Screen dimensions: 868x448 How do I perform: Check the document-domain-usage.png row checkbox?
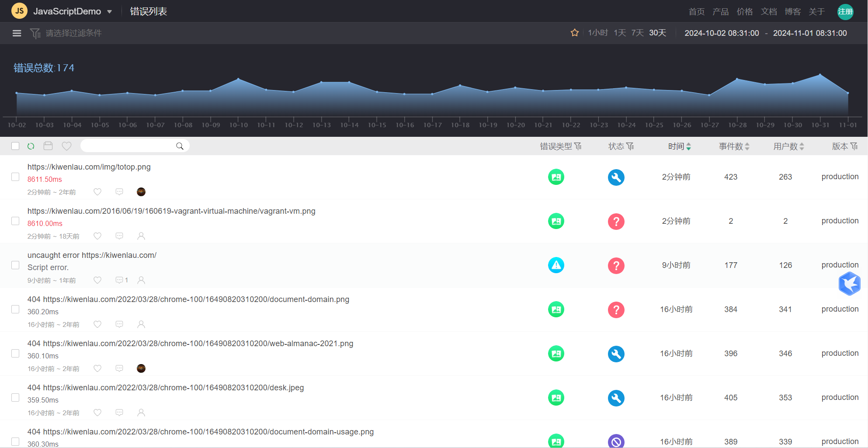(15, 441)
